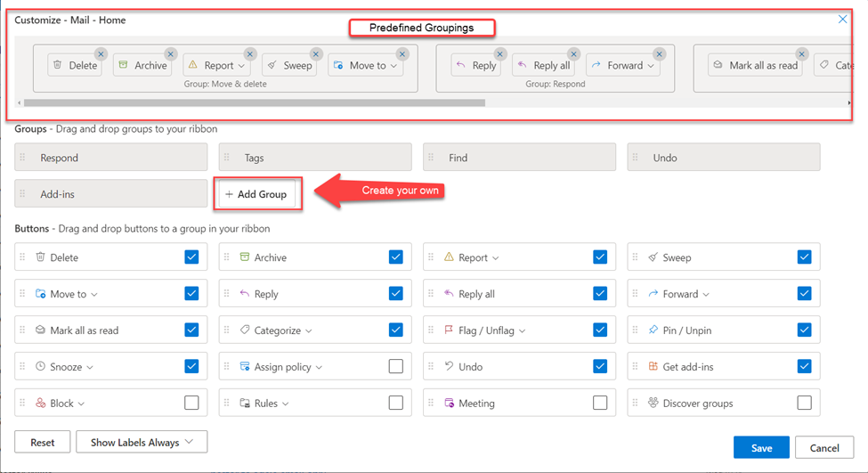
Task: Open Show Labels Always dropdown
Action: point(142,442)
